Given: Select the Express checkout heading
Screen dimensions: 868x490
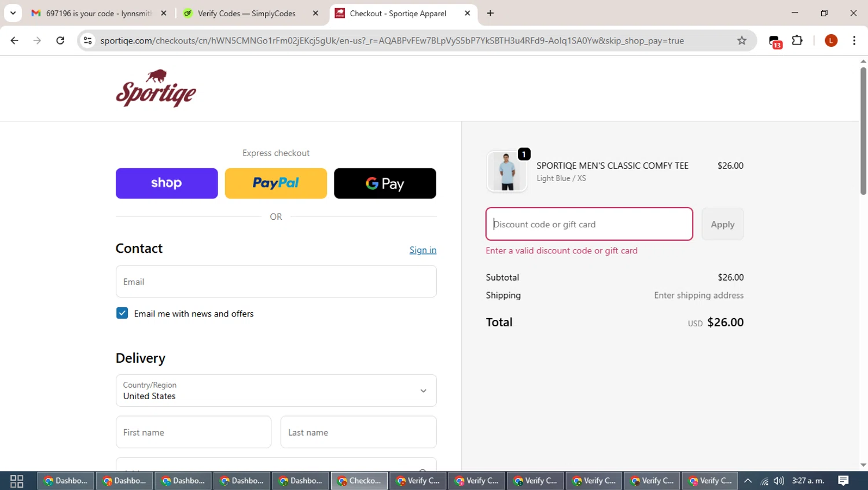Looking at the screenshot, I should click(276, 153).
